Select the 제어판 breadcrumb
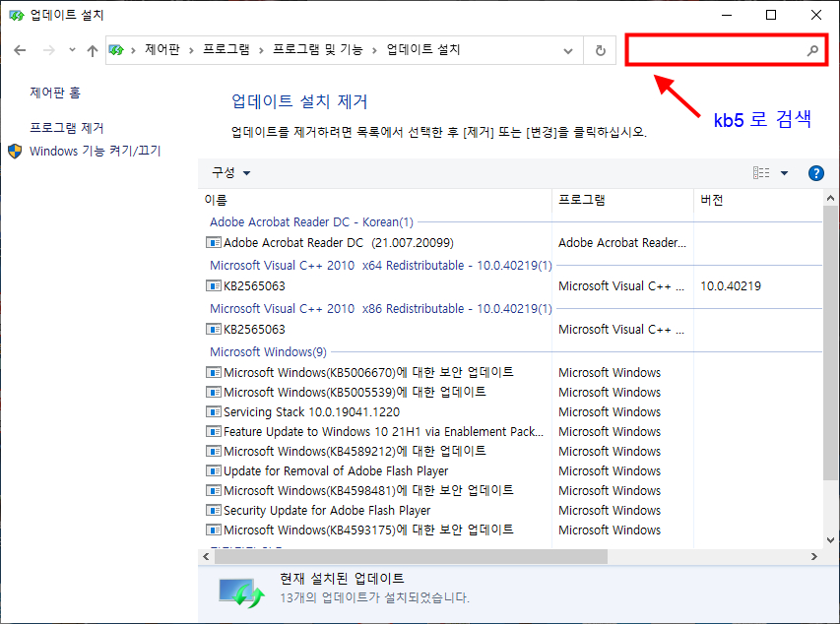 162,50
